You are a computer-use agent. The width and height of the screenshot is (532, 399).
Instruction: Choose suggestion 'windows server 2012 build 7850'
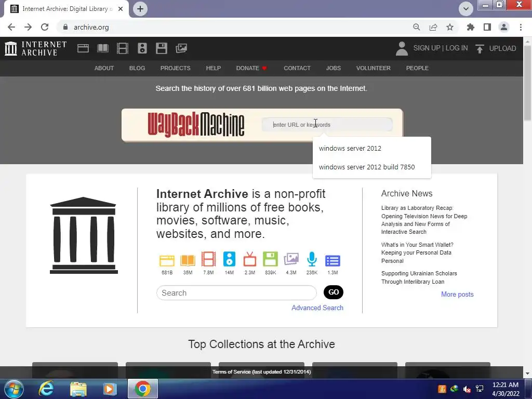(x=372, y=167)
